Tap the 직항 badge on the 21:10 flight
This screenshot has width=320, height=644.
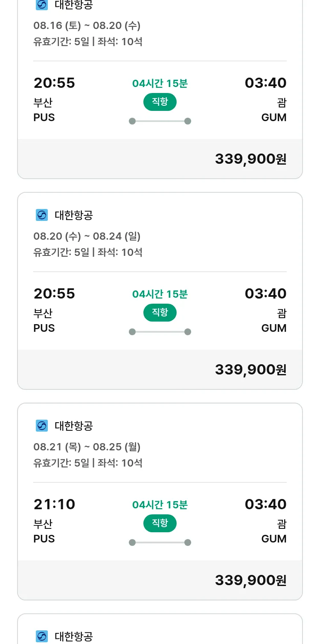click(160, 523)
